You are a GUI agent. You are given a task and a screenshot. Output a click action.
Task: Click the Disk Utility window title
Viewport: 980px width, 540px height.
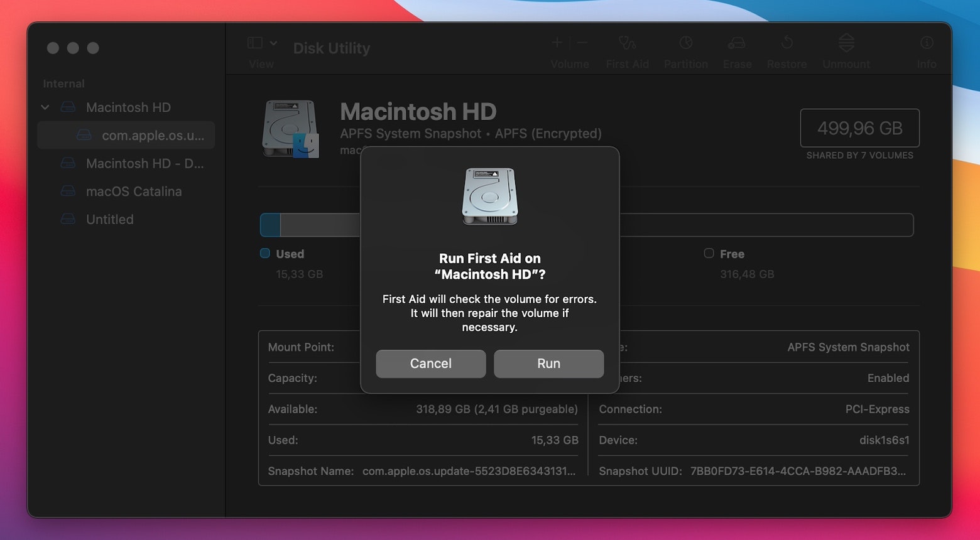tap(332, 48)
